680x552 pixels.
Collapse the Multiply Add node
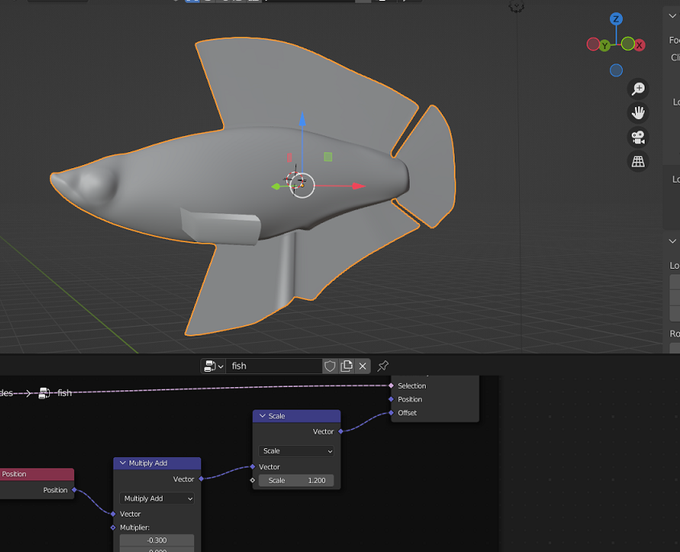click(123, 463)
